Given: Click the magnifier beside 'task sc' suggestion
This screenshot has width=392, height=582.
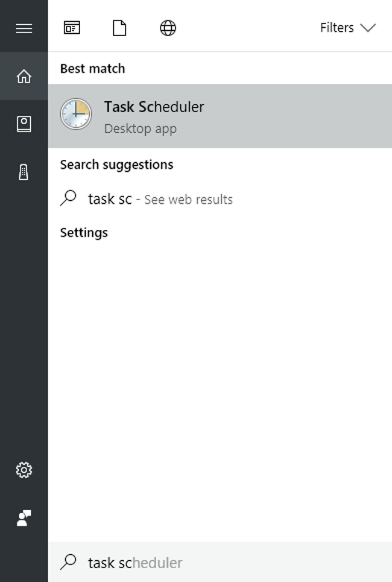Looking at the screenshot, I should [x=69, y=198].
